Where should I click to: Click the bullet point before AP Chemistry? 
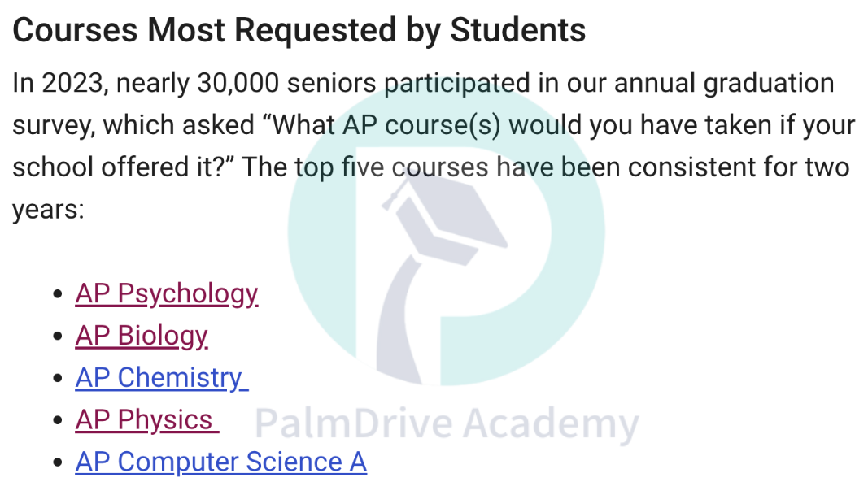(58, 378)
